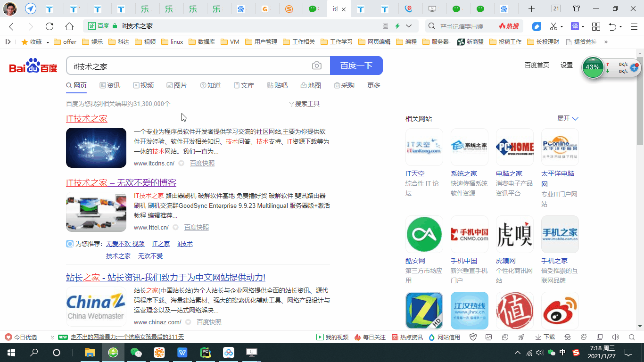Open the dropdown arrow beside the translate icon
Screen dimensions: 644x362
point(583,26)
